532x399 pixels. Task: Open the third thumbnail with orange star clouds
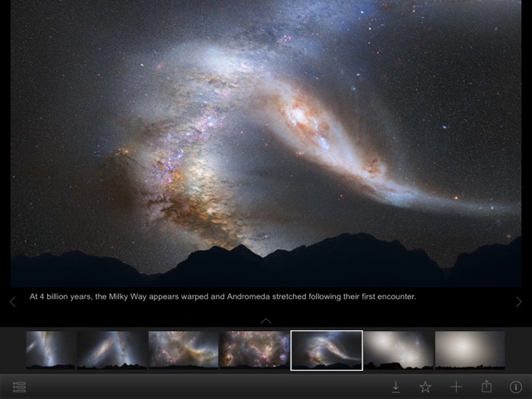(x=183, y=350)
